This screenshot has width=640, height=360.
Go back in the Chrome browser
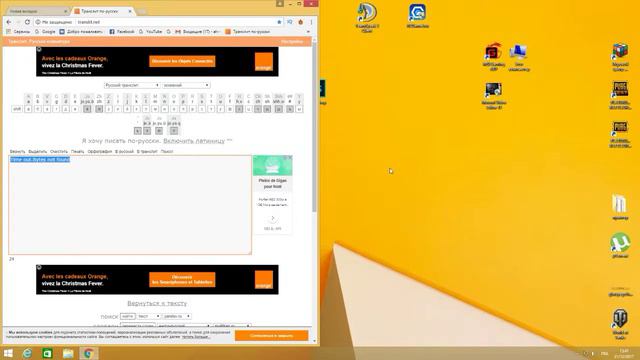click(9, 22)
